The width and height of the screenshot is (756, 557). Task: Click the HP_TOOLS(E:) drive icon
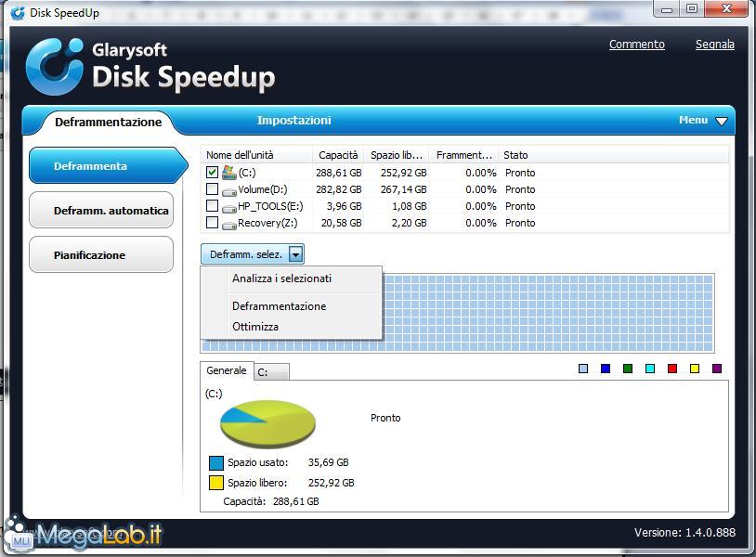tap(229, 207)
